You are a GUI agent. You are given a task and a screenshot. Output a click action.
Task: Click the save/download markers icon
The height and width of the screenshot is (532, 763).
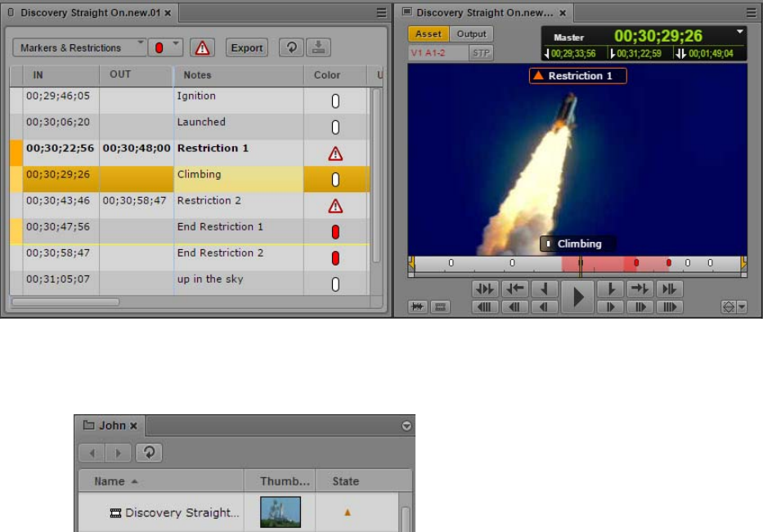[x=318, y=47]
